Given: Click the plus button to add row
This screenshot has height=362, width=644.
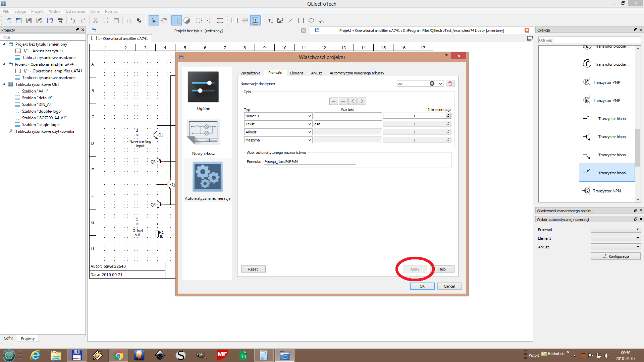Looking at the screenshot, I should tap(343, 101).
